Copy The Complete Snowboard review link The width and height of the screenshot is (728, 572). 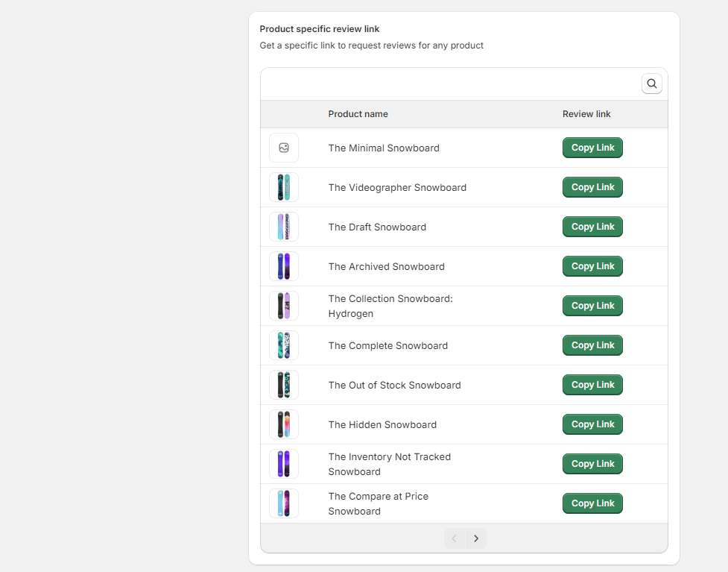point(592,345)
